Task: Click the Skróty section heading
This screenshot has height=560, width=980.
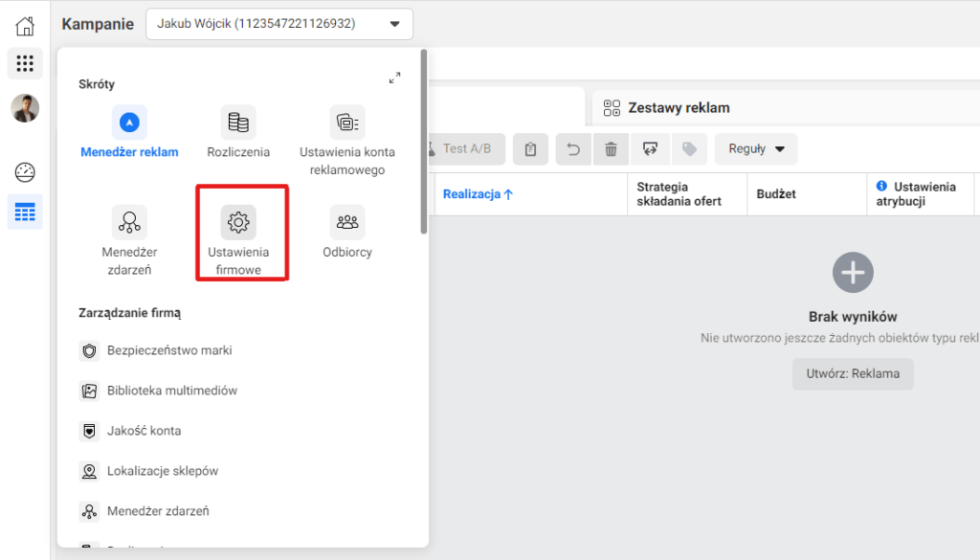Action: (97, 84)
